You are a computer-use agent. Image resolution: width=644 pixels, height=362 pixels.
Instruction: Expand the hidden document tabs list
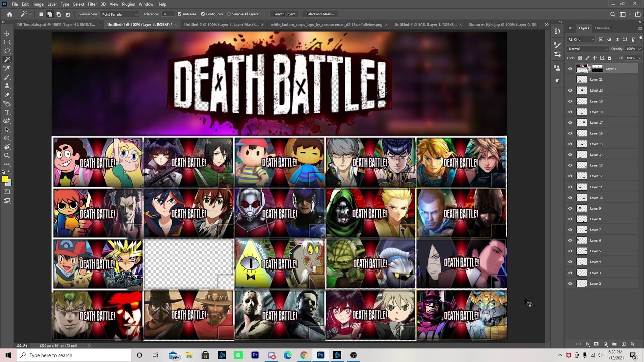[547, 24]
